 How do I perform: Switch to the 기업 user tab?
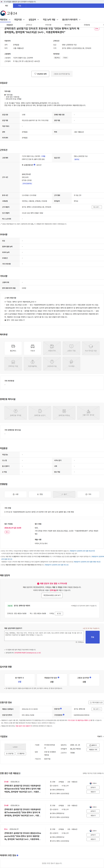(x=19, y=6)
